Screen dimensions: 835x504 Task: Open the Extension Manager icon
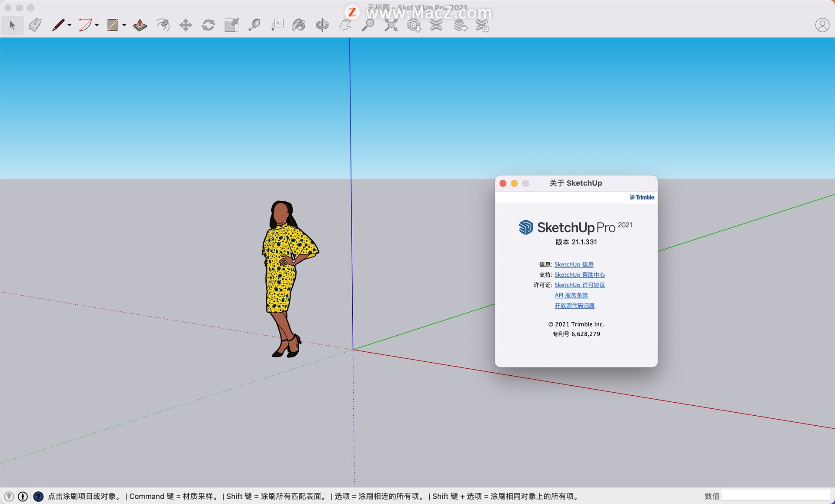pyautogui.click(x=482, y=25)
